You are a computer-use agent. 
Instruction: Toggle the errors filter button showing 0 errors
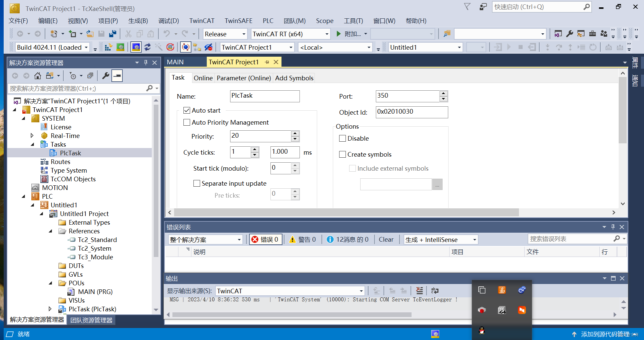tap(265, 239)
